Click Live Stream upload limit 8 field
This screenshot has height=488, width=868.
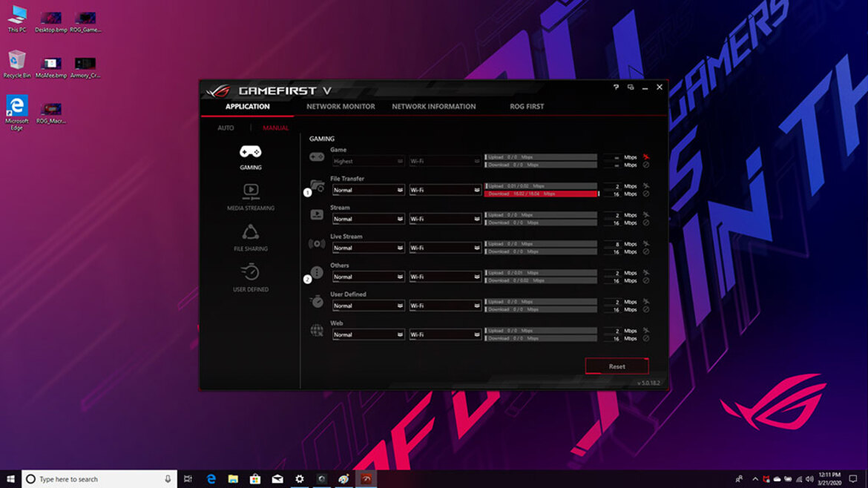tap(612, 244)
